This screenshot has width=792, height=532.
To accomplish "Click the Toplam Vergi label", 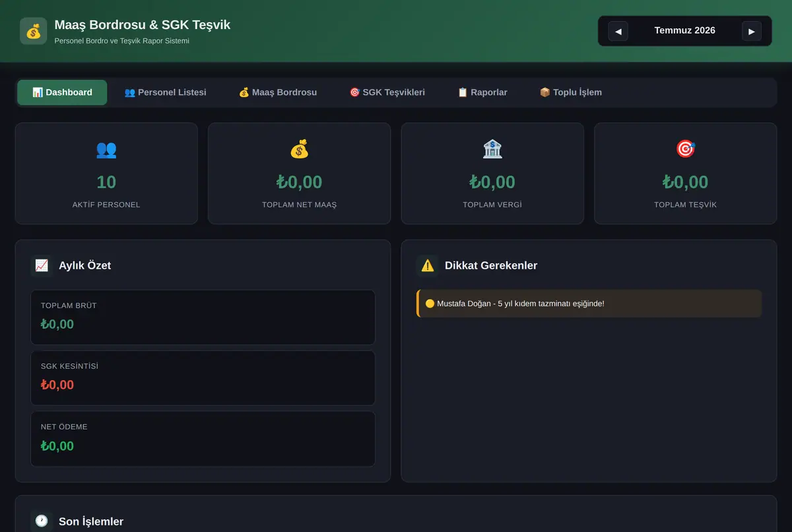I will point(492,205).
